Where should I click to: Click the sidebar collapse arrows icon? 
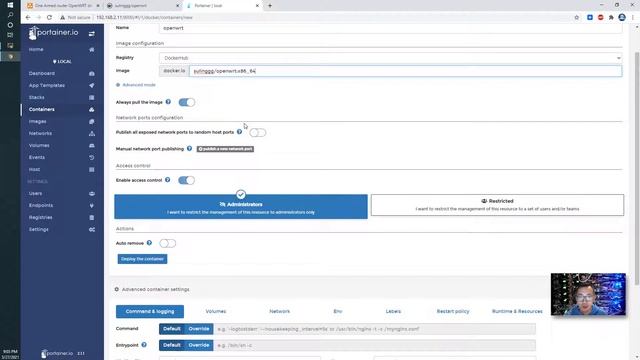[92, 34]
